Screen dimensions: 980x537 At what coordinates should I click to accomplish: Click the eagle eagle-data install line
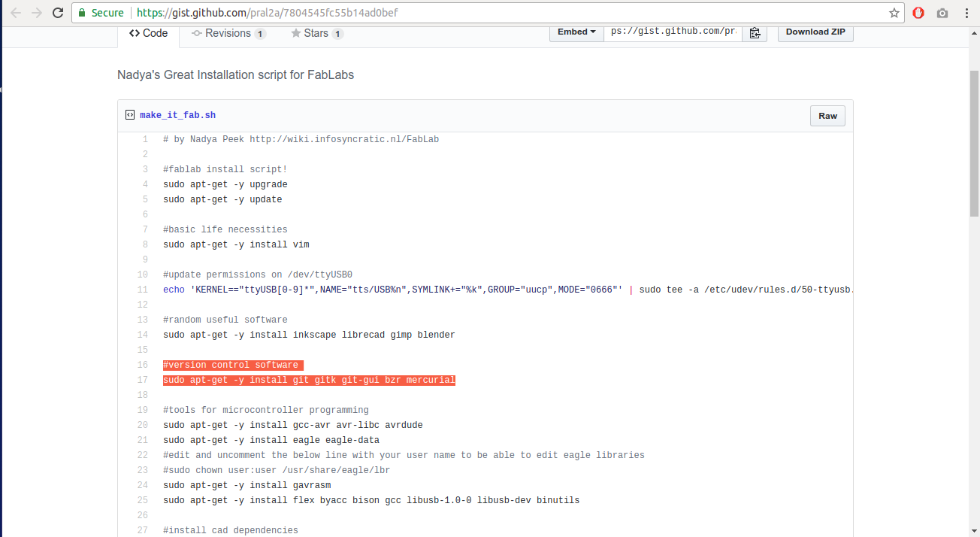tap(271, 440)
